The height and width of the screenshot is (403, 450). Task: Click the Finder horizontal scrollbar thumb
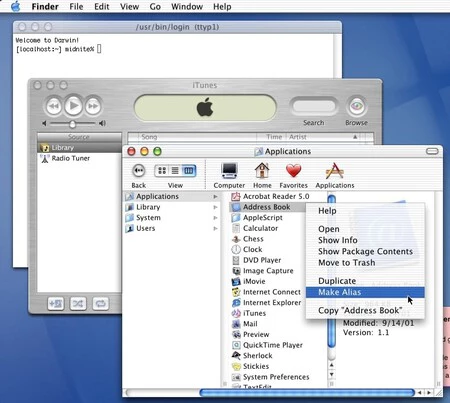click(x=307, y=393)
